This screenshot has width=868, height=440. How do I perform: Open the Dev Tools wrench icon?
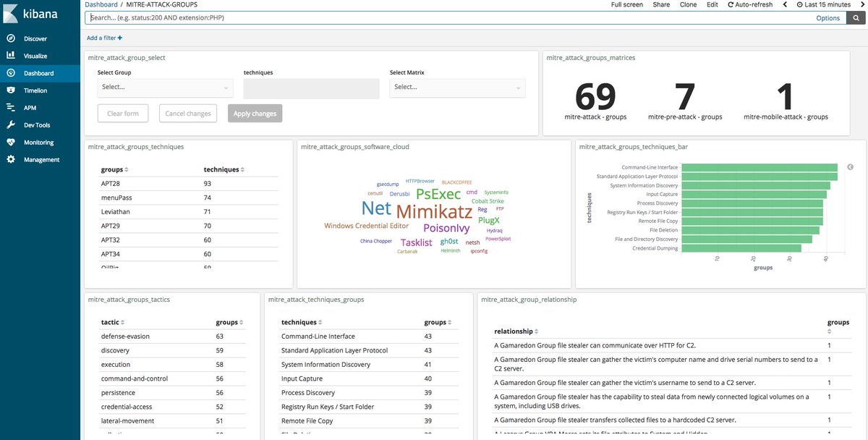pos(11,125)
